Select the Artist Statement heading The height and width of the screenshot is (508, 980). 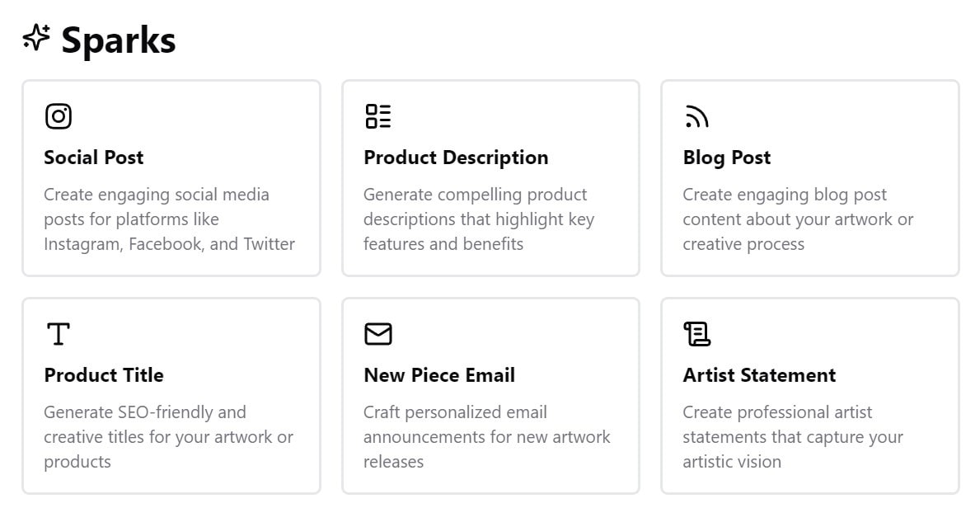coord(759,375)
